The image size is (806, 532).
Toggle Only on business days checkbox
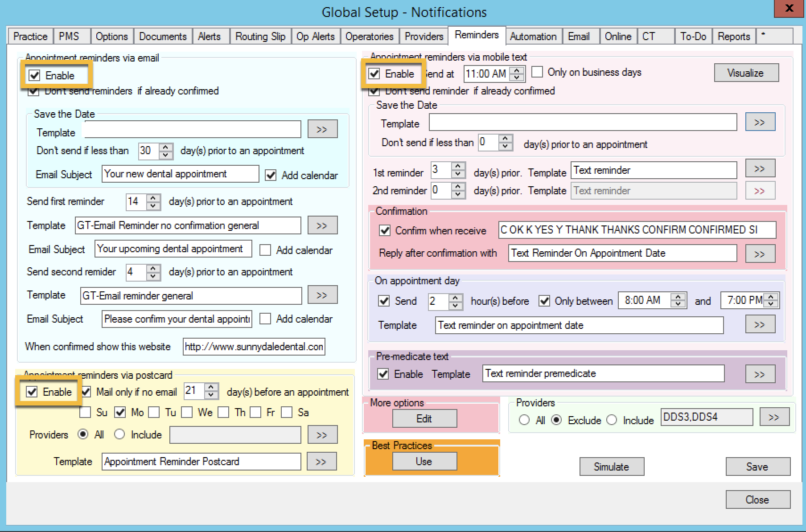538,72
